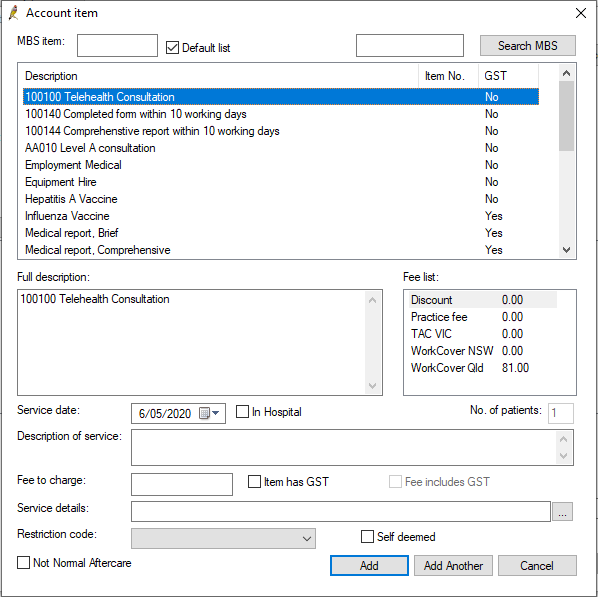The width and height of the screenshot is (598, 597).
Task: Uncheck the Default list checkbox
Action: point(172,48)
